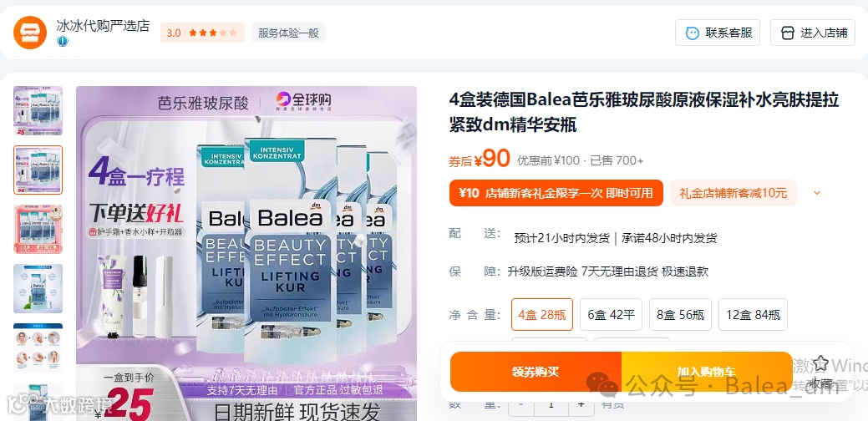Click 领券购买 buy button

tap(536, 372)
